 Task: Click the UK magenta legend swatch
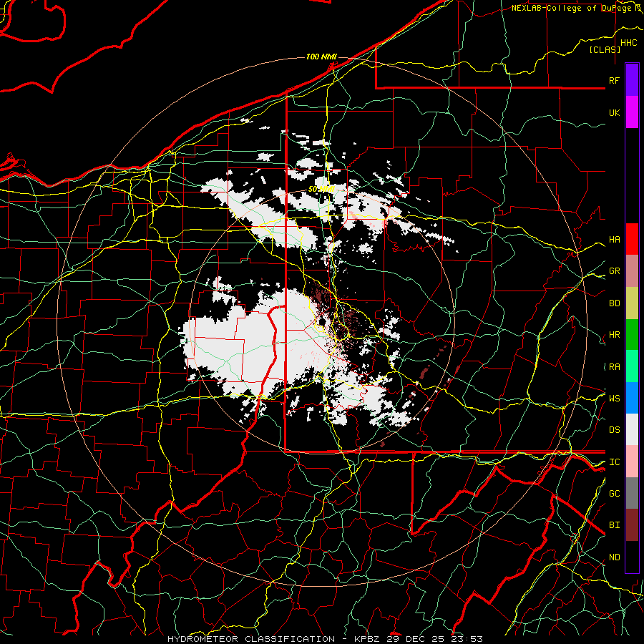click(632, 112)
